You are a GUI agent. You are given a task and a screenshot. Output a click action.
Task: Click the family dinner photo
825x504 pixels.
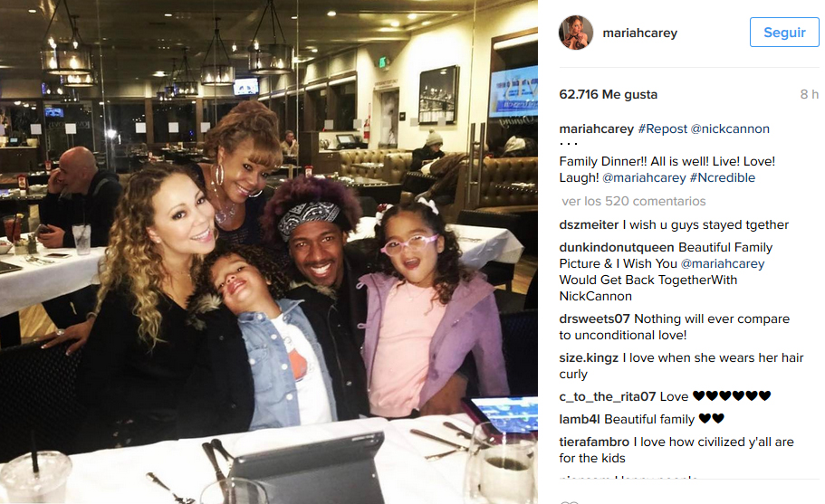[269, 252]
